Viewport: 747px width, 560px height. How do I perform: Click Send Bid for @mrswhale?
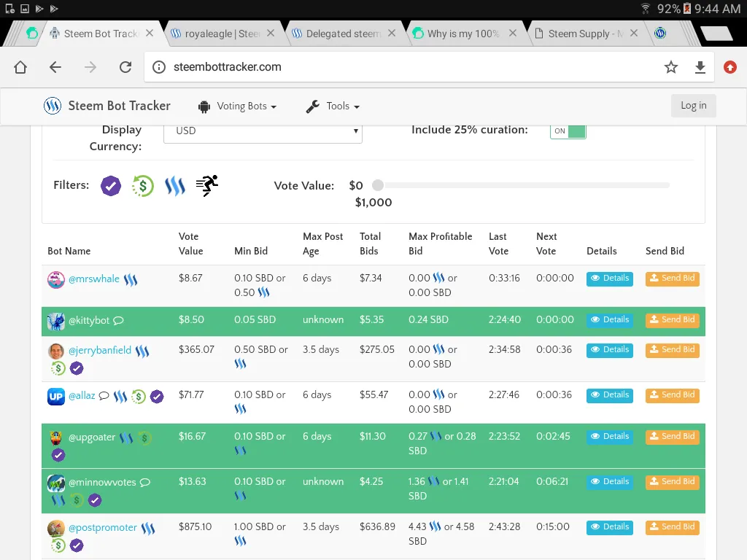[x=672, y=279]
